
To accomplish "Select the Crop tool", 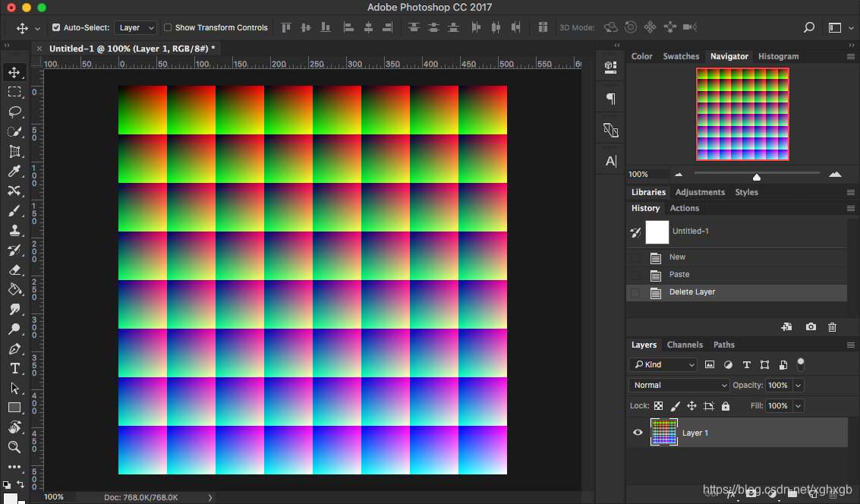I will pyautogui.click(x=14, y=152).
